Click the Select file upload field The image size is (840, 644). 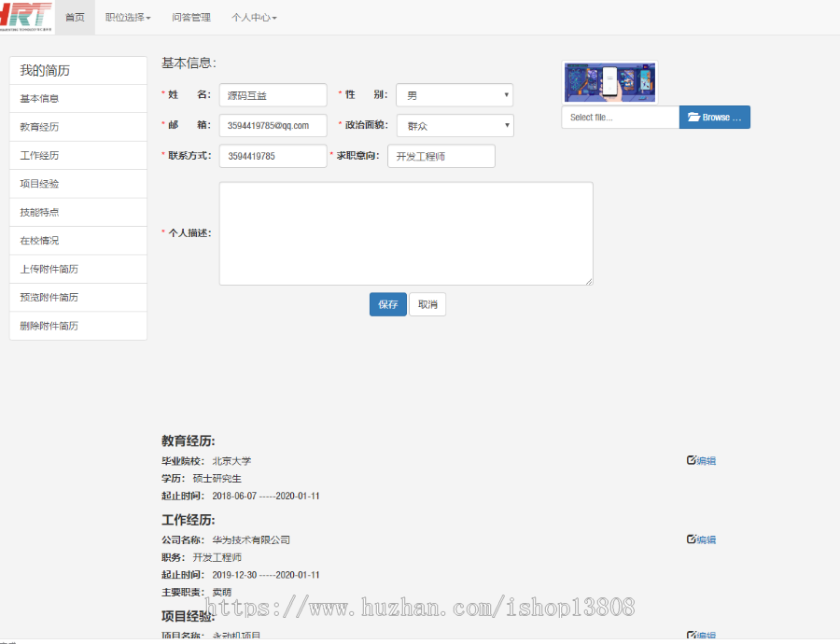pyautogui.click(x=620, y=117)
